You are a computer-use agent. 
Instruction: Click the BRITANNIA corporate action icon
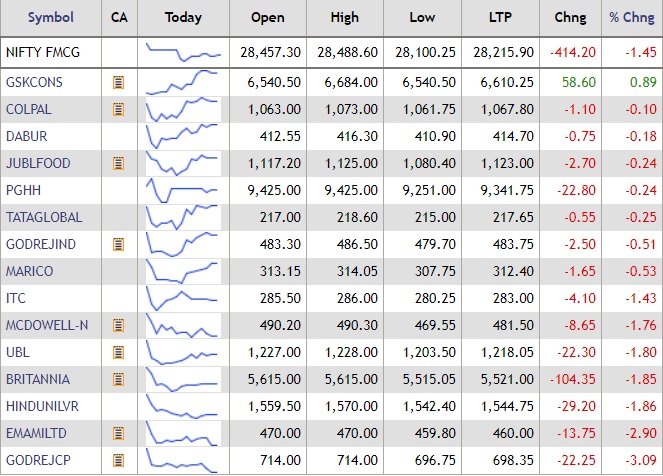118,379
